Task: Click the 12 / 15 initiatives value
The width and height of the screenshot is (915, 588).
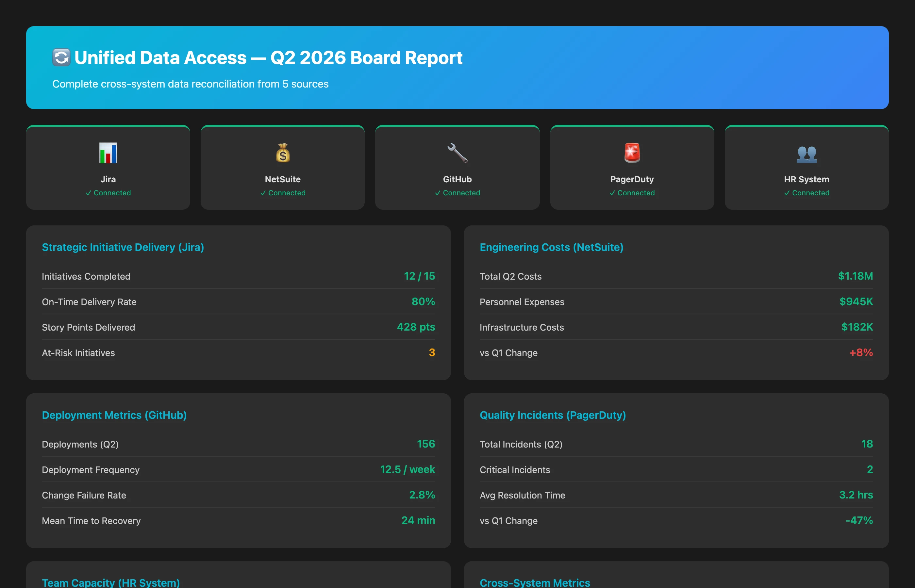Action: click(x=419, y=276)
